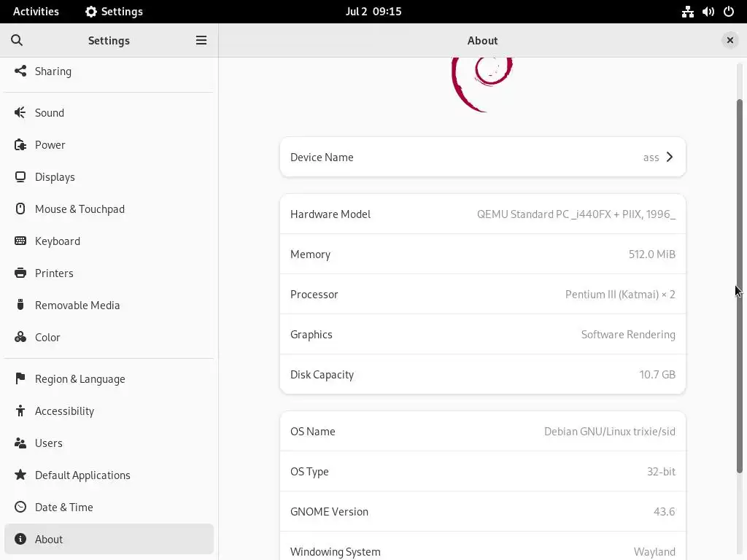Click the 'OS Name' row label
The height and width of the screenshot is (560, 747).
click(x=312, y=432)
